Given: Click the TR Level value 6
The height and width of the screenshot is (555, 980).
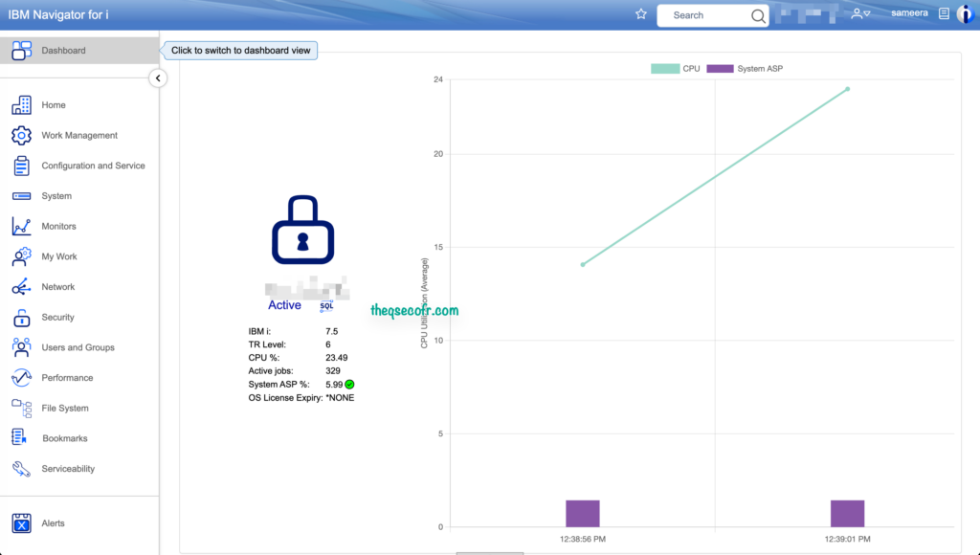Looking at the screenshot, I should (328, 345).
